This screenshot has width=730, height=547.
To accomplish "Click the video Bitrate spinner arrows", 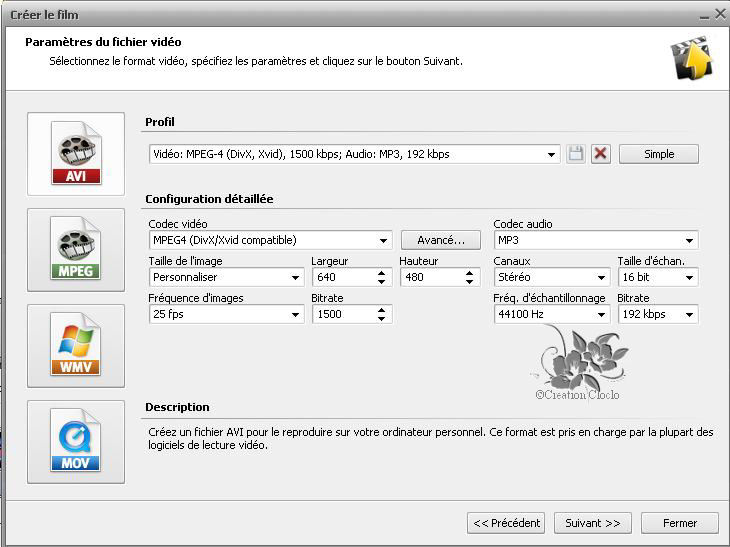I will pos(382,314).
